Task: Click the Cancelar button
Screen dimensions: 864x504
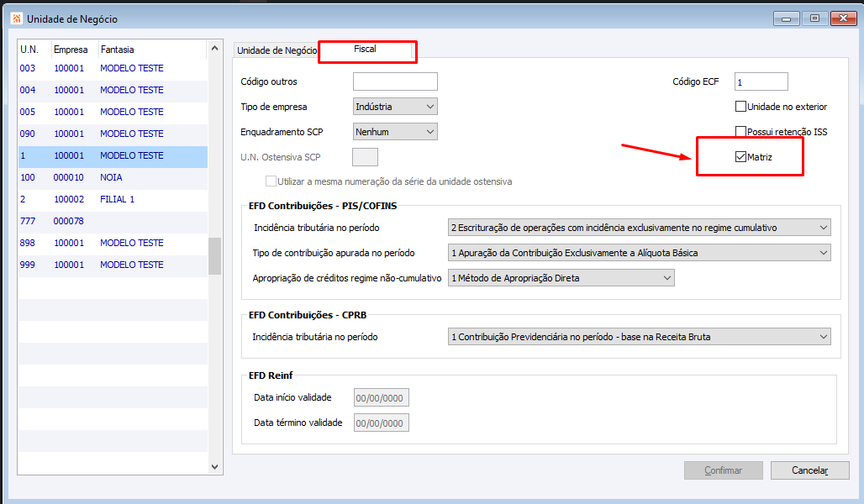Action: pos(810,470)
